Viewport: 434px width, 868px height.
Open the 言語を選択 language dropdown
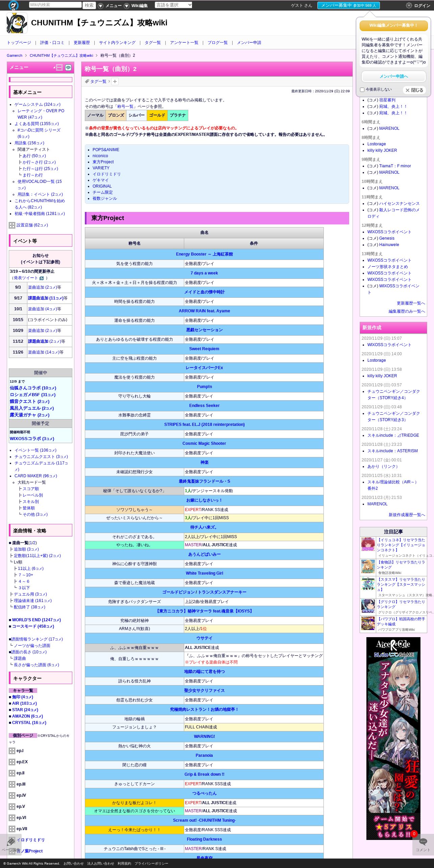coord(173,5)
